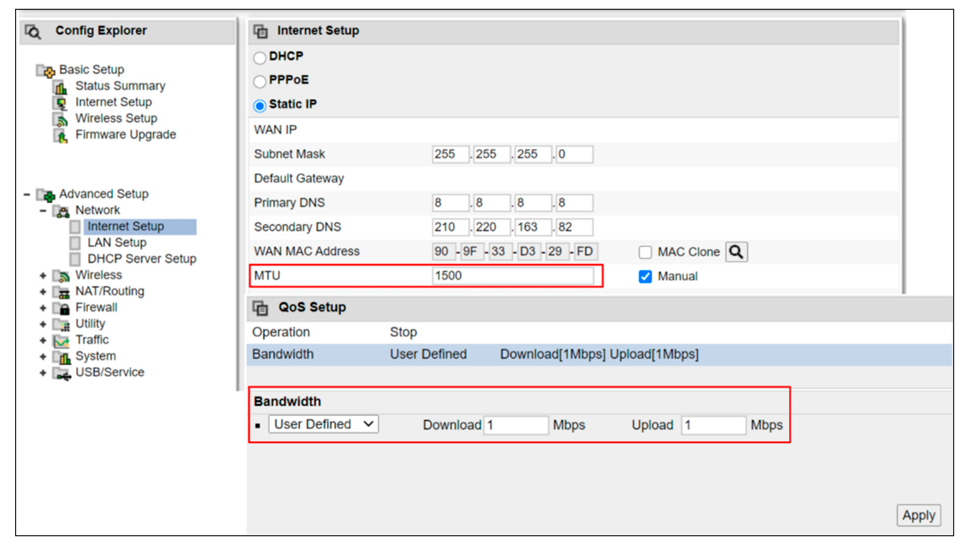
Task: Open DHCP Server Setup page
Action: point(142,259)
